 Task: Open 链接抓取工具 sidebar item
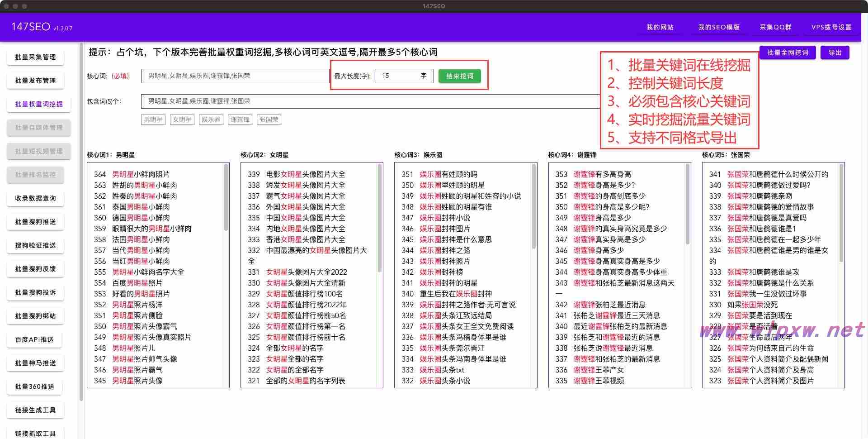(35, 433)
